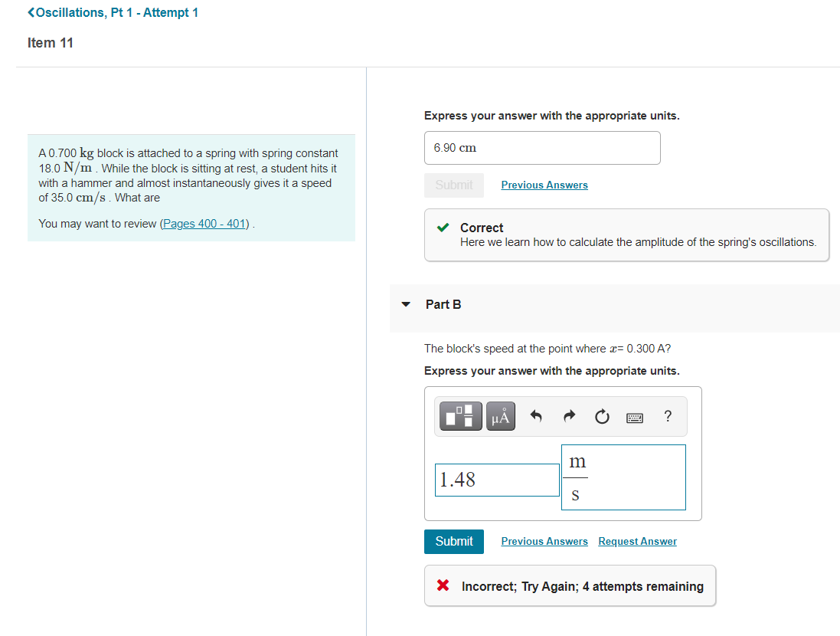Select the numeric field showing 1.48

point(497,480)
